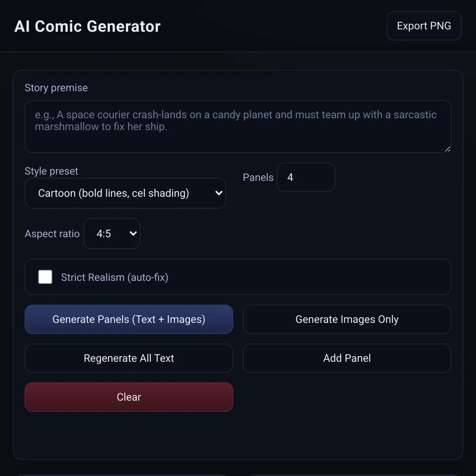476x476 pixels.
Task: Click the Aspect ratio label text
Action: click(52, 234)
